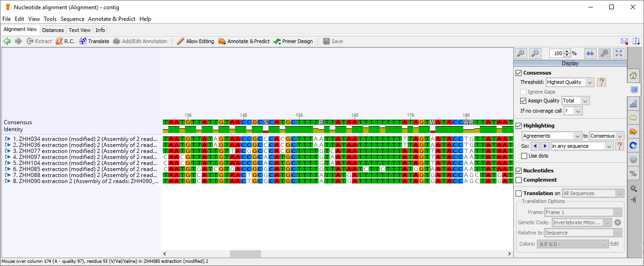Click the Save toolbar button
Image resolution: width=644 pixels, height=266 pixels.
(x=333, y=41)
